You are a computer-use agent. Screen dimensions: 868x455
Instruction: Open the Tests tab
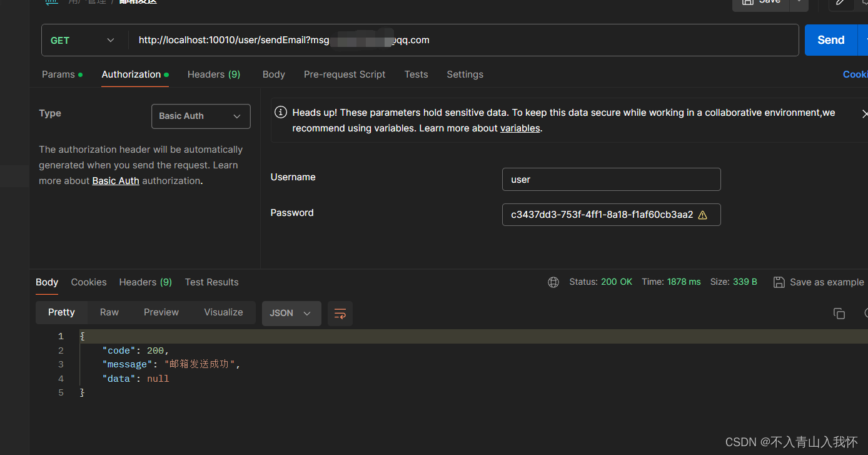click(x=416, y=74)
